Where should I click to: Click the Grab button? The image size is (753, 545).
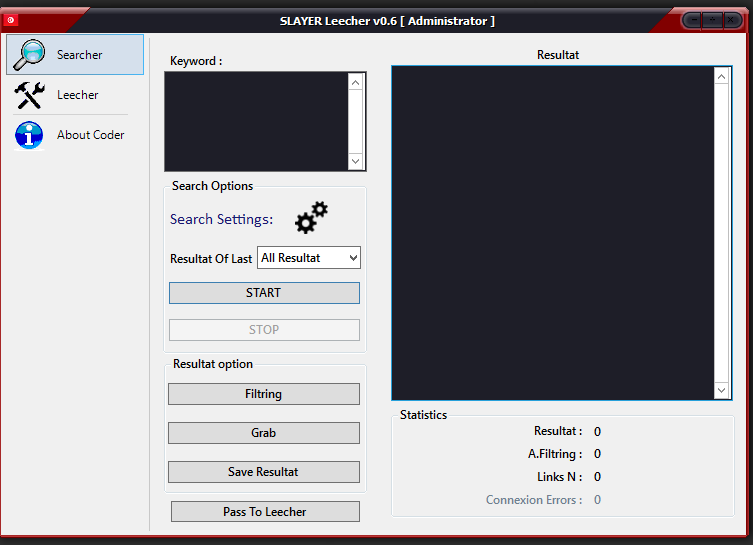click(x=264, y=433)
